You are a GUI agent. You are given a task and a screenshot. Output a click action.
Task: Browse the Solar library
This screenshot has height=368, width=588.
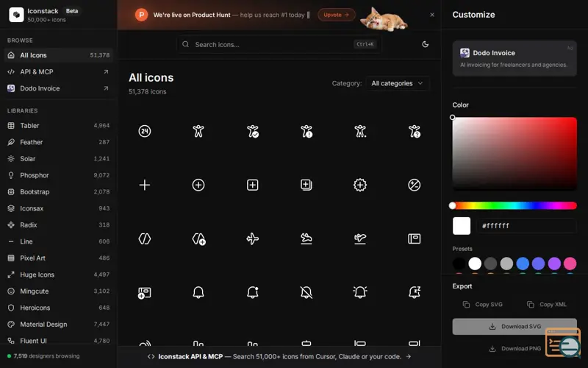point(59,158)
